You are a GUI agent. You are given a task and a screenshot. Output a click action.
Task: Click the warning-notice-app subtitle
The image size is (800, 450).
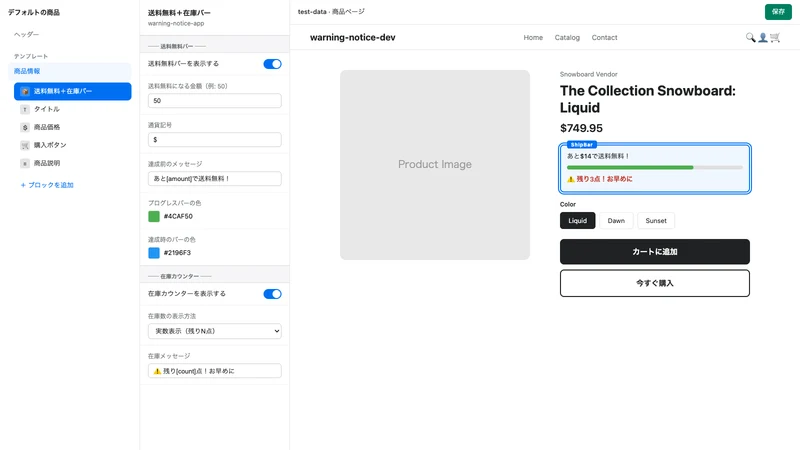pyautogui.click(x=176, y=23)
